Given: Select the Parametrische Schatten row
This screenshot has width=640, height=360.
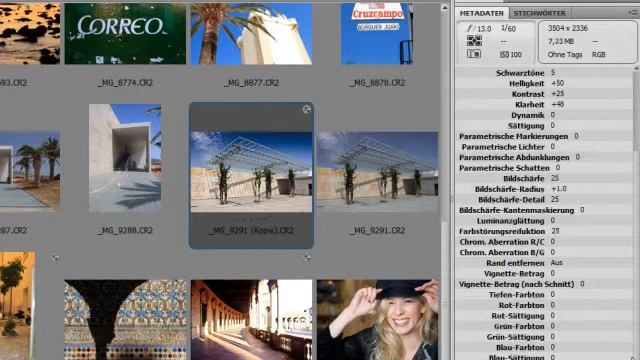Looking at the screenshot, I should pos(544,168).
